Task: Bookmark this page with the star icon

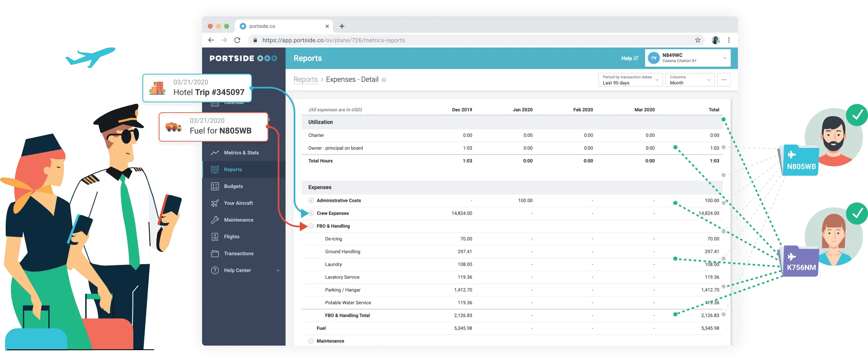Action: click(698, 40)
